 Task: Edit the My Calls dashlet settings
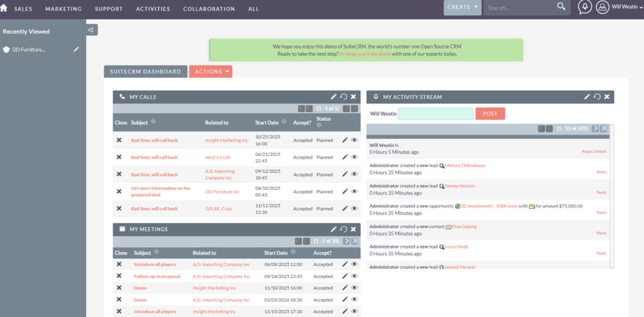coord(333,96)
